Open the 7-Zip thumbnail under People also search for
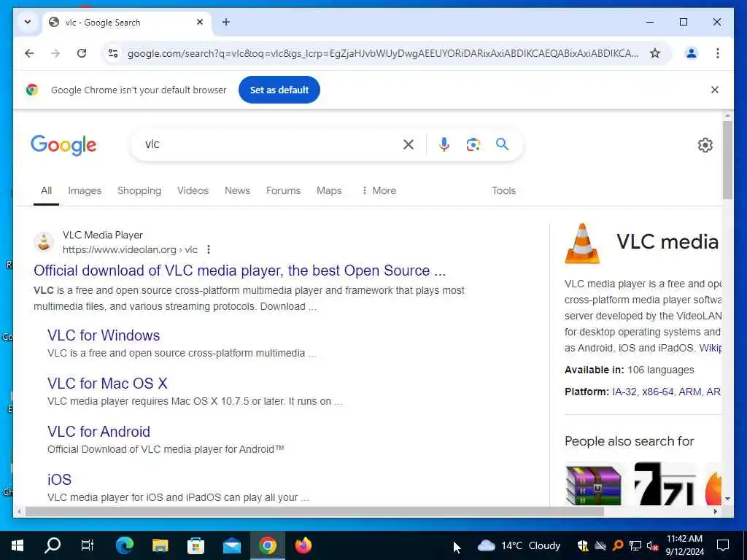The image size is (747, 560). 664,484
